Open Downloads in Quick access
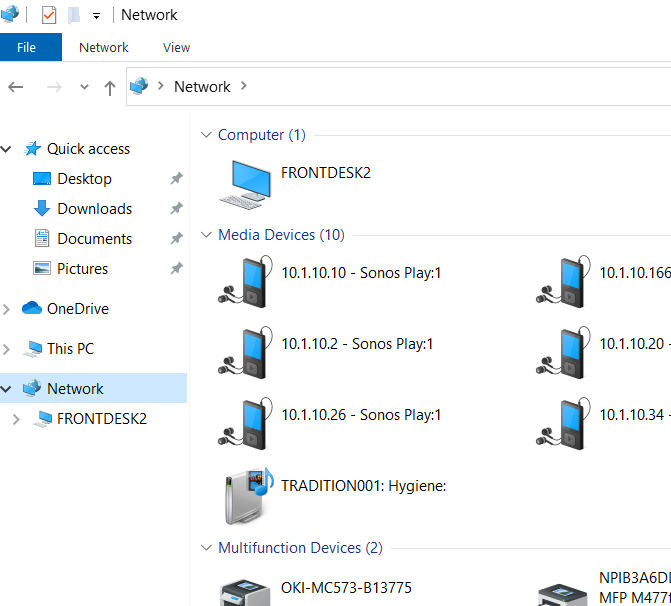This screenshot has height=606, width=671. coord(95,209)
